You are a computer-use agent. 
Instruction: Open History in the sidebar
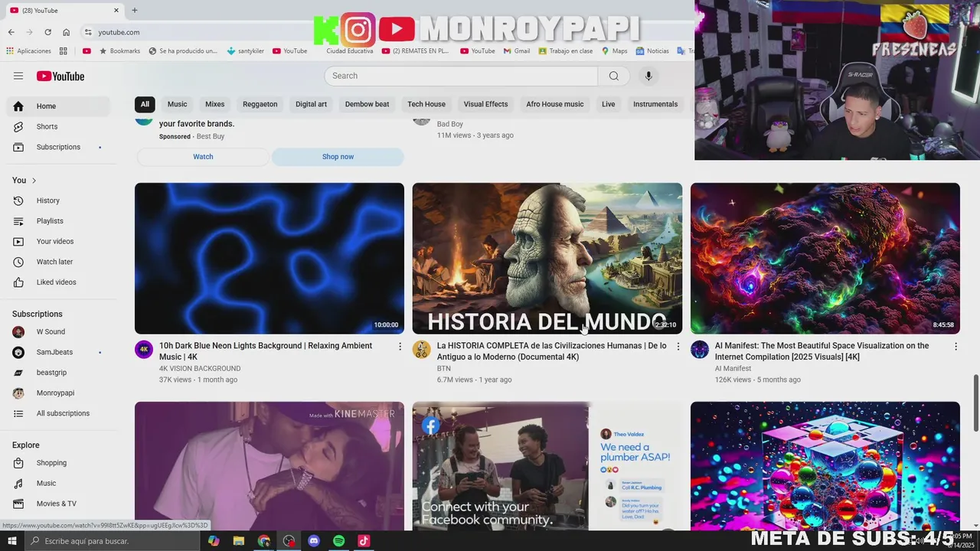click(58, 201)
